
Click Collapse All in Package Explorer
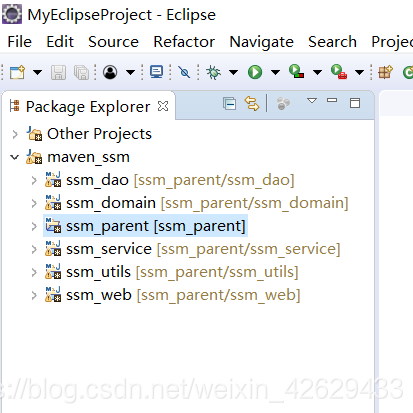point(229,104)
